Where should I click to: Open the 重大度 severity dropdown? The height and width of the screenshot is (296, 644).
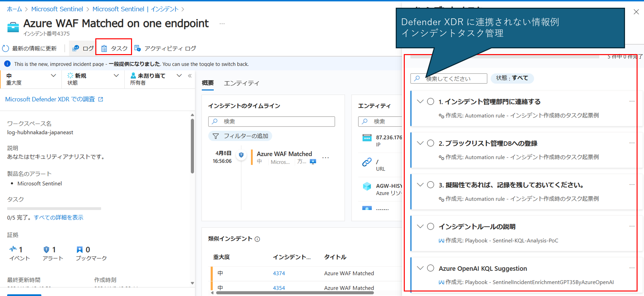tap(32, 79)
